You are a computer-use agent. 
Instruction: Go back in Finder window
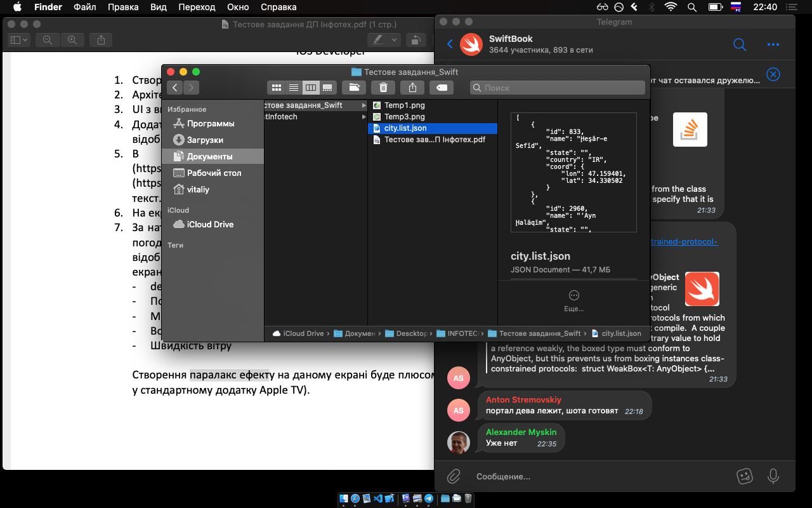(175, 88)
